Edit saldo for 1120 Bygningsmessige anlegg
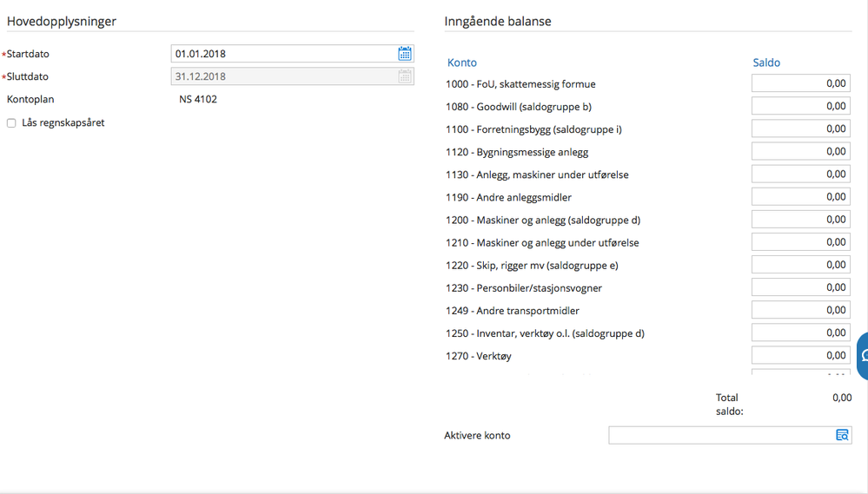Screen dimensions: 868x494 800,152
